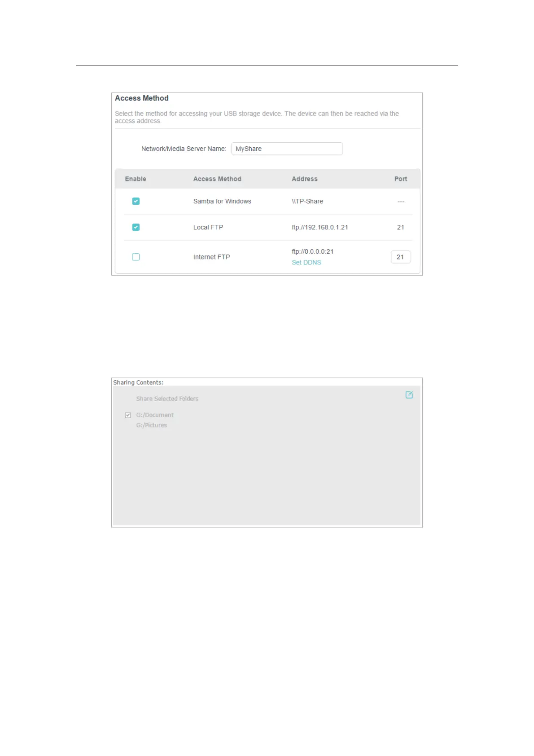
Task: Click the Local FTP label
Action: coord(208,227)
